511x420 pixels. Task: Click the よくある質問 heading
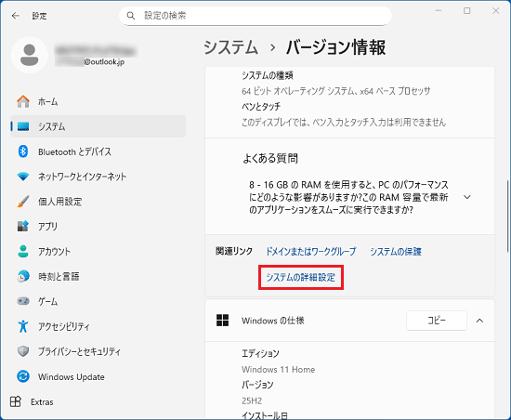point(270,158)
